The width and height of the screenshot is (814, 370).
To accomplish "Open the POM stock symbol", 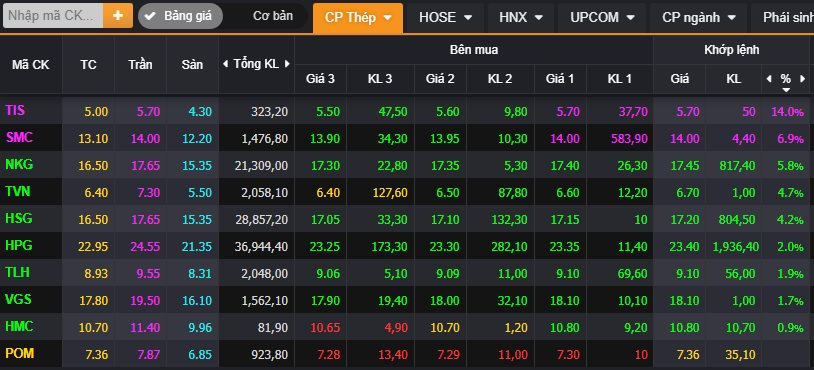I will click(20, 353).
